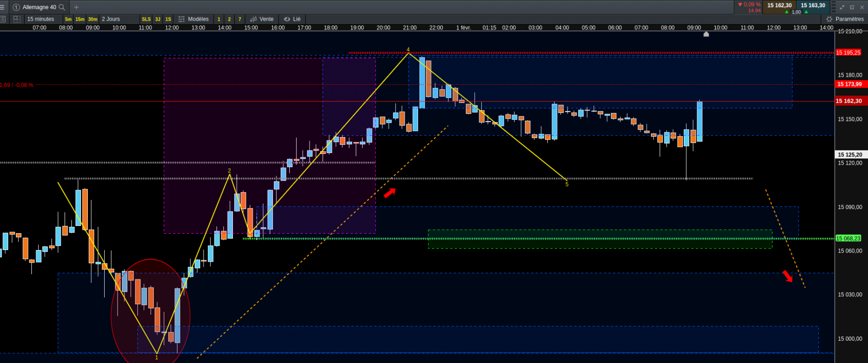The height and width of the screenshot is (363, 868).
Task: Open the Modèles templates dropdown
Action: [x=193, y=19]
